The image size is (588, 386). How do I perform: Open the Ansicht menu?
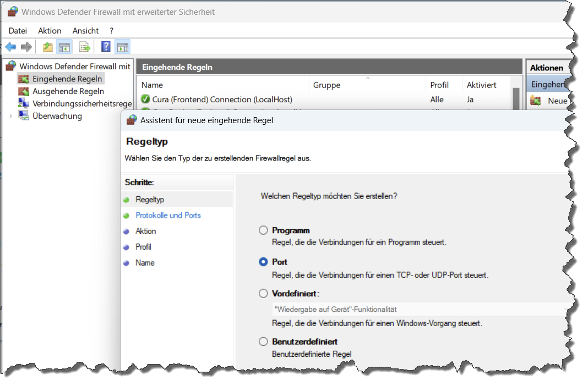point(85,31)
